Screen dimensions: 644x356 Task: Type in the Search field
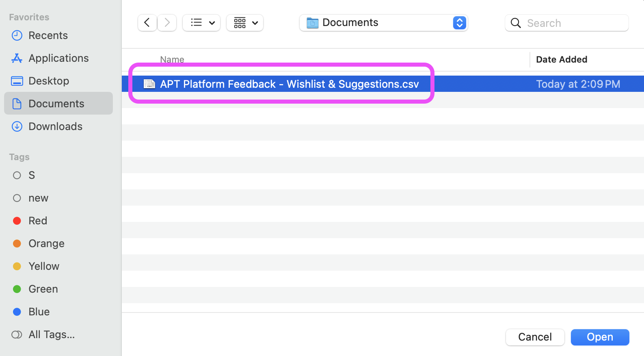[x=575, y=23]
